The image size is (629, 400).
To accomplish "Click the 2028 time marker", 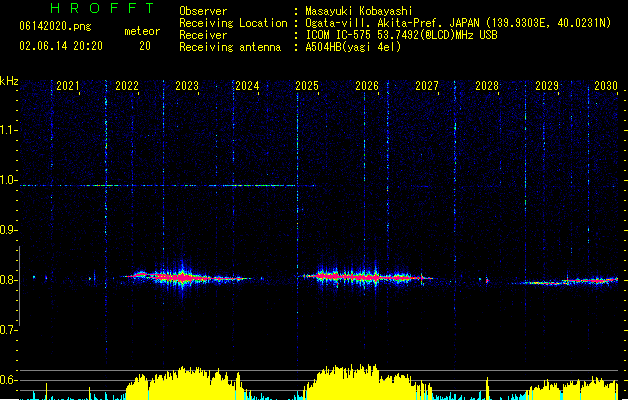I will [x=487, y=86].
